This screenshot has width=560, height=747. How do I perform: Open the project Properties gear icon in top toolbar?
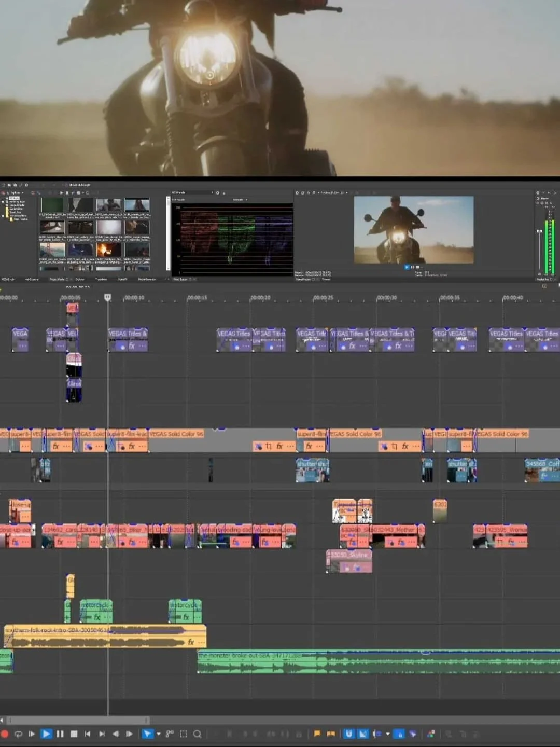click(26, 185)
